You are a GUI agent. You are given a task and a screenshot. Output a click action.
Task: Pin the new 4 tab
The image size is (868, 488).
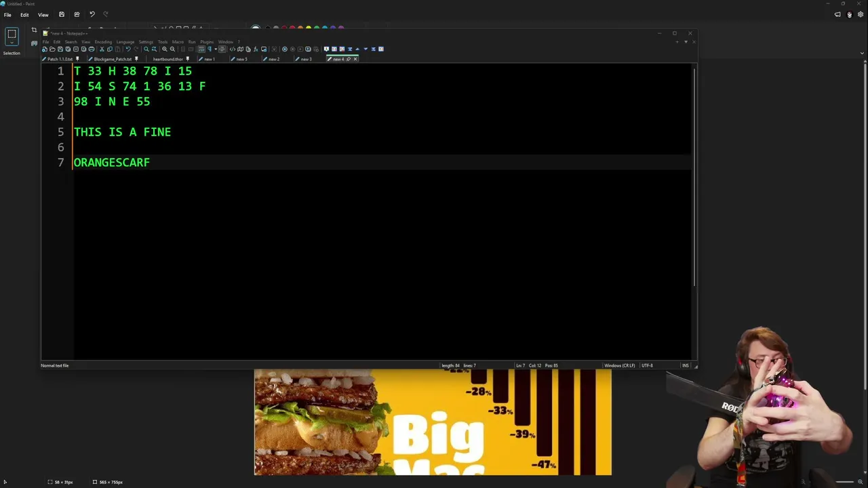349,59
